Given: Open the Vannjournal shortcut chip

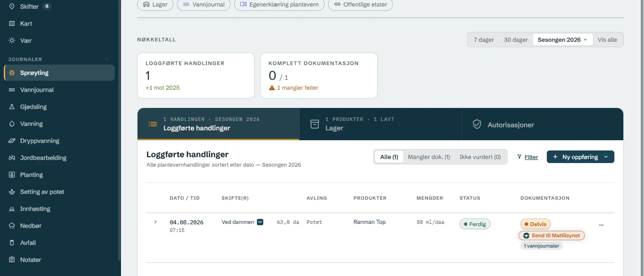Looking at the screenshot, I should point(204,5).
